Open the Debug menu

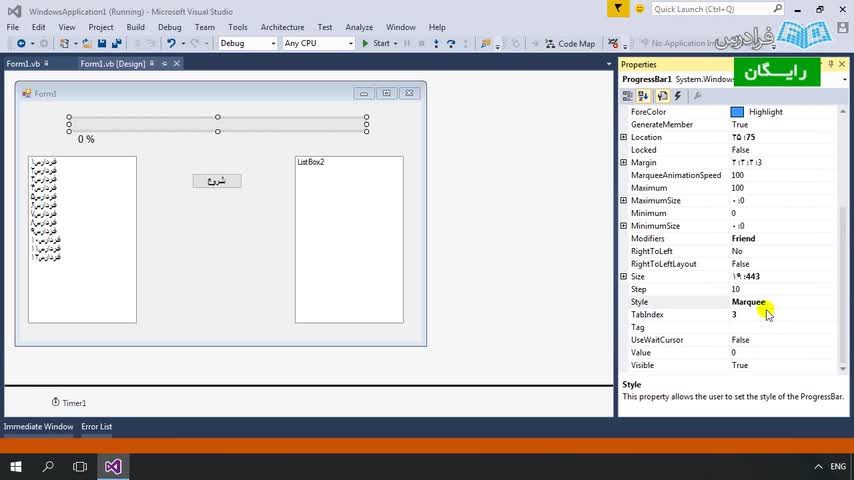pos(169,27)
